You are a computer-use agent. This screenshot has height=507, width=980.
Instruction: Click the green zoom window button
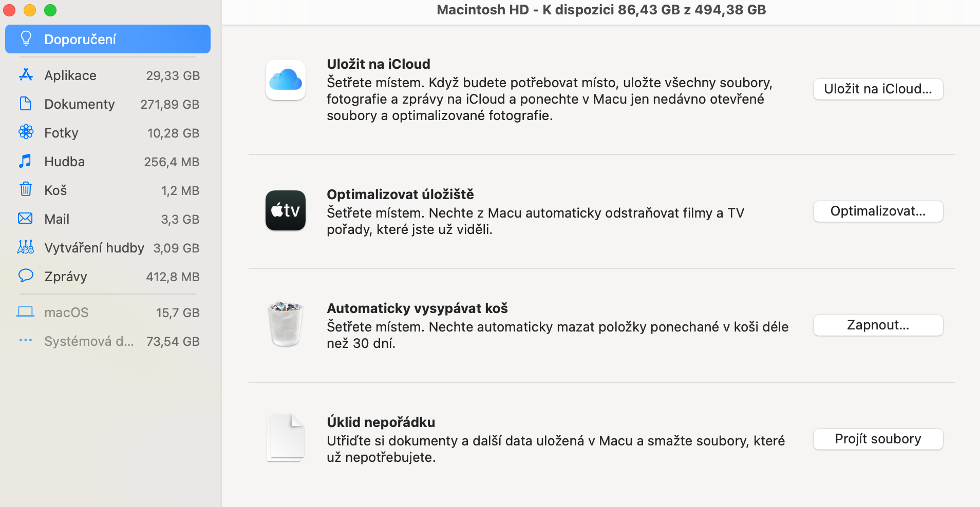[x=50, y=10]
